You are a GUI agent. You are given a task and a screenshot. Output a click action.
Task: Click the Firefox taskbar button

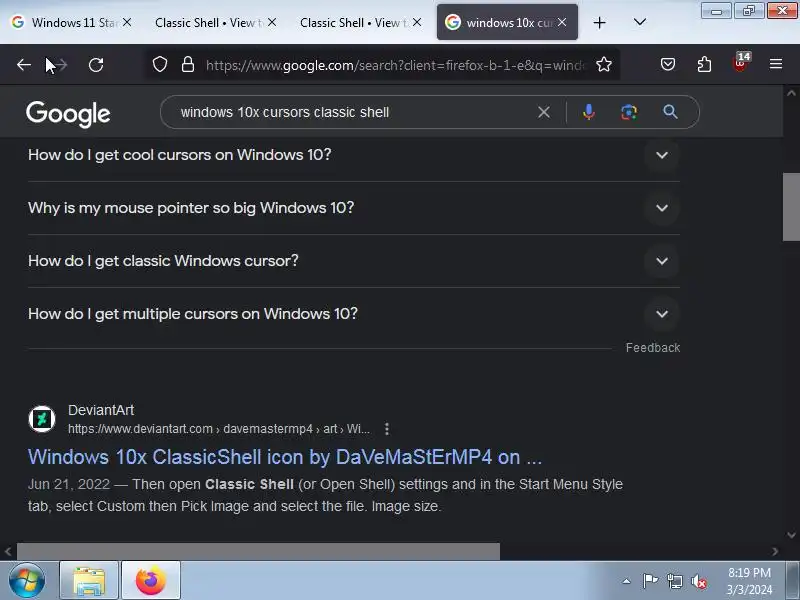(x=151, y=580)
